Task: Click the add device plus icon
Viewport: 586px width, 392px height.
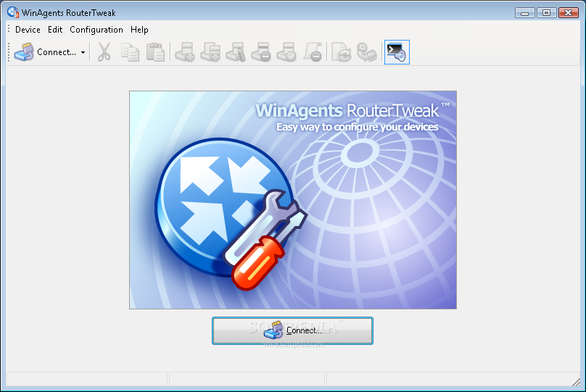Action: coord(186,52)
